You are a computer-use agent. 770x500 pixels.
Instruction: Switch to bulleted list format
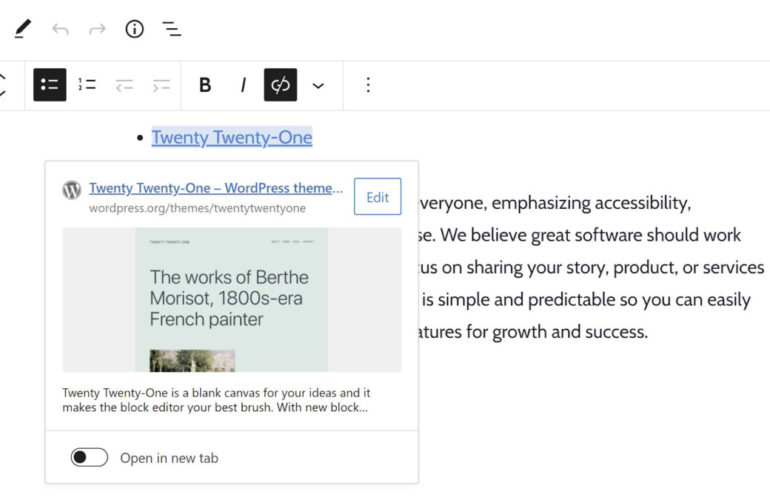tap(50, 85)
